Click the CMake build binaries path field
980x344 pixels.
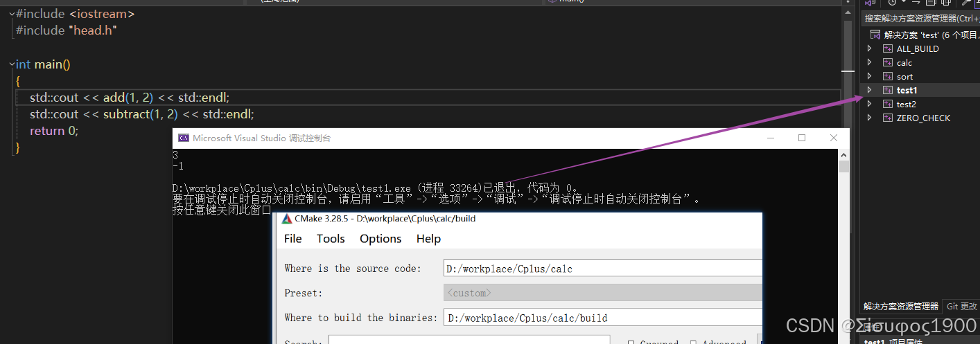point(602,318)
